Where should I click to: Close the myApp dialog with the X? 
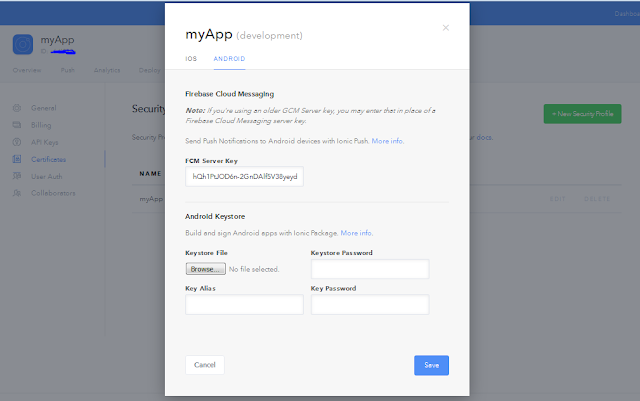[446, 28]
